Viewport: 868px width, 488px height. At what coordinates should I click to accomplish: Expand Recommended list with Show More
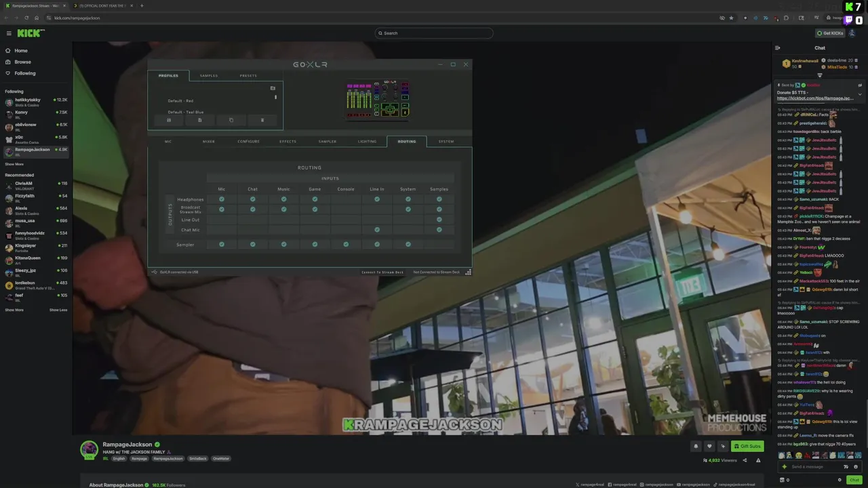14,310
